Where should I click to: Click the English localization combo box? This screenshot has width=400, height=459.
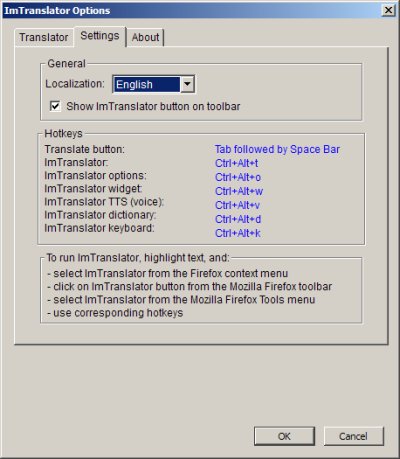154,84
